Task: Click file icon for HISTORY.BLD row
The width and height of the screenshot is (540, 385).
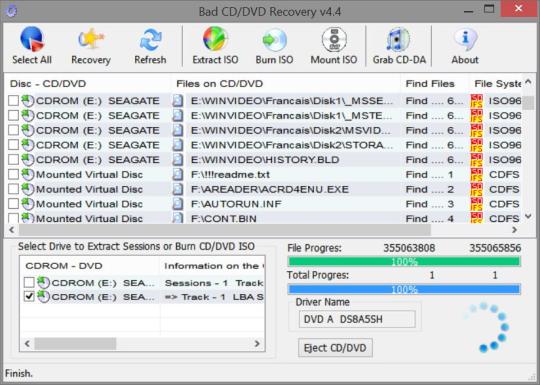Action: (178, 159)
